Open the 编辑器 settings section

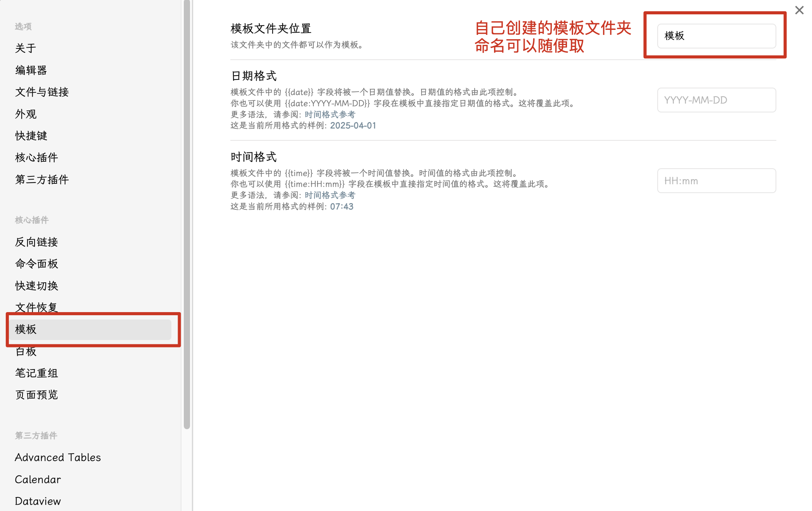coord(31,70)
